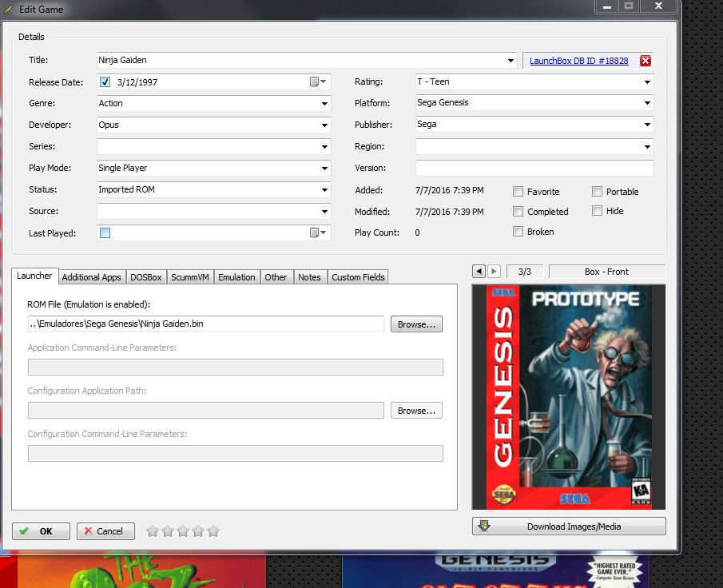Viewport: 723px width, 588px height.
Task: Set rating to the first star
Action: tap(152, 531)
